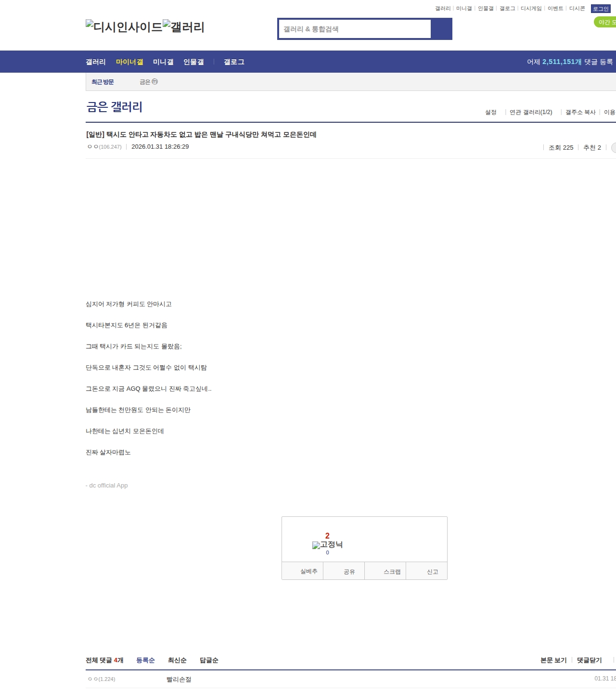
Task: Click the 갤러리 logo image beside 디시인사이드
Action: (183, 27)
